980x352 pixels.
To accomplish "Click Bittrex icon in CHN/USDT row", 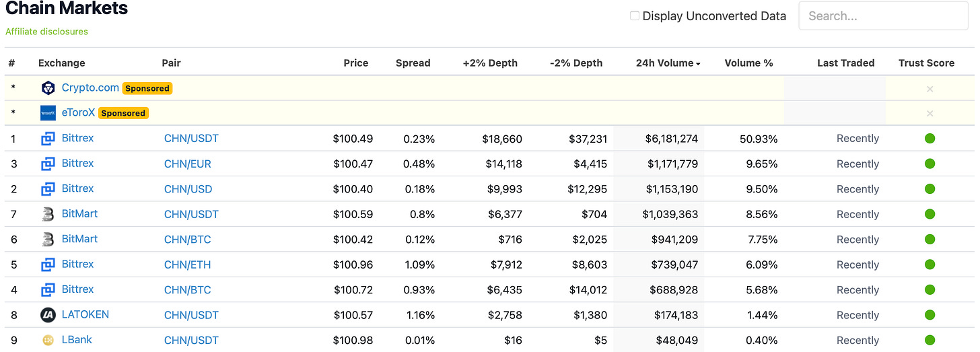I will [x=48, y=139].
